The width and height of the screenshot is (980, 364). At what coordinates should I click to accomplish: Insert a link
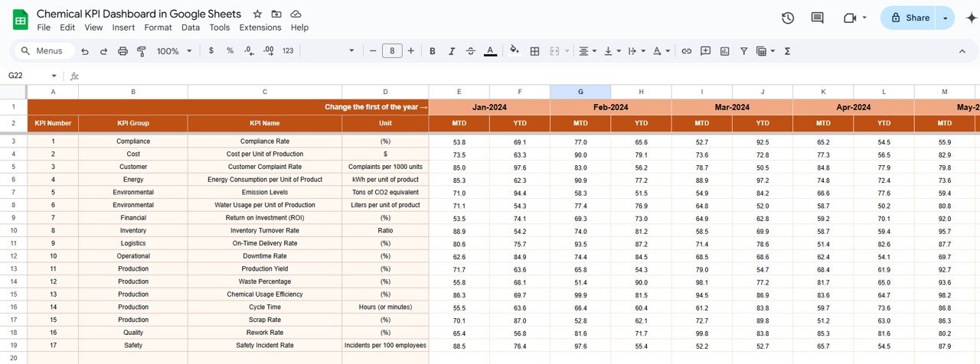686,51
